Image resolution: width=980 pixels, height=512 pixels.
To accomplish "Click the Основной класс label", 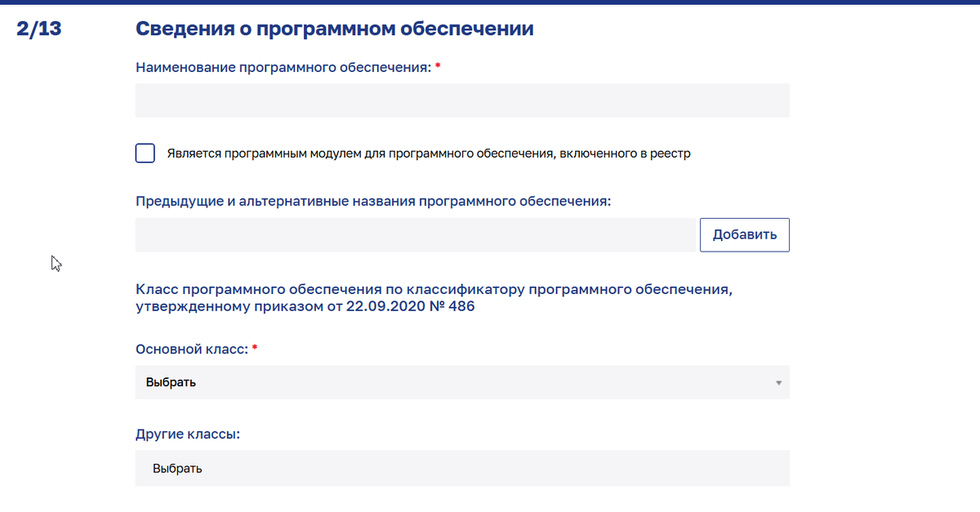I will [192, 349].
